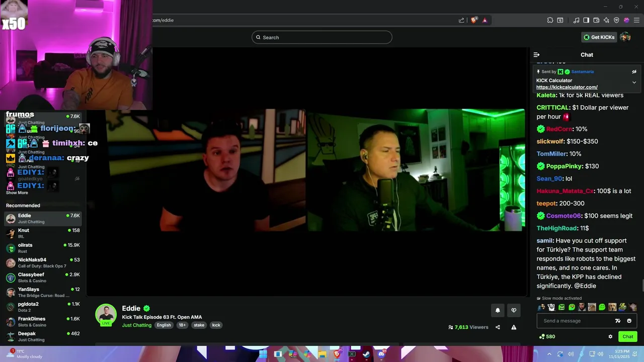644x362 pixels.
Task: Open NickNaks94 channel in Recommended
Action: pos(43,263)
